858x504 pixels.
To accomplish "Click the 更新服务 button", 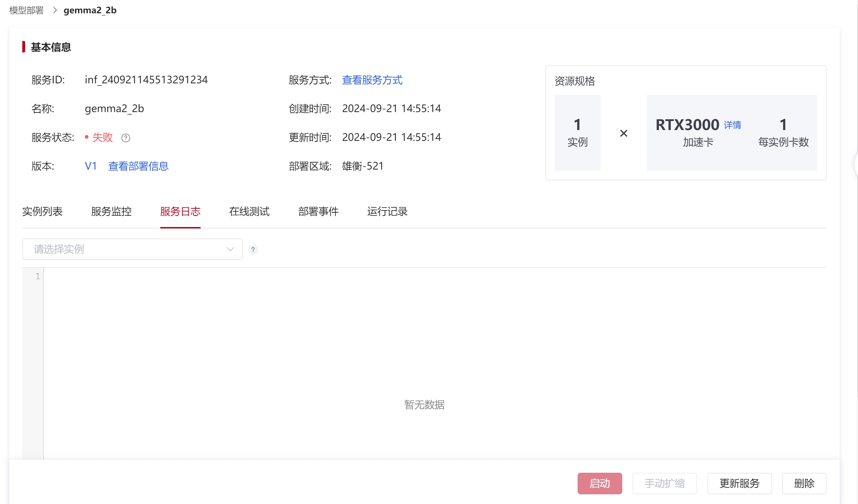I will (739, 483).
